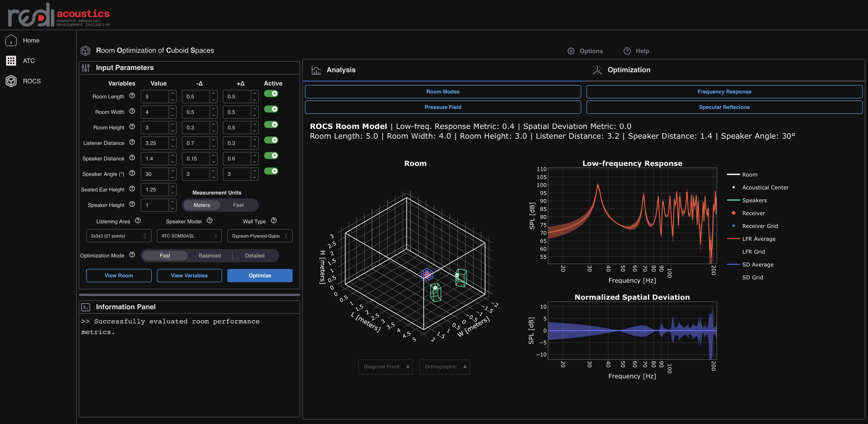Open the Listening Area dropdown

pyautogui.click(x=119, y=236)
